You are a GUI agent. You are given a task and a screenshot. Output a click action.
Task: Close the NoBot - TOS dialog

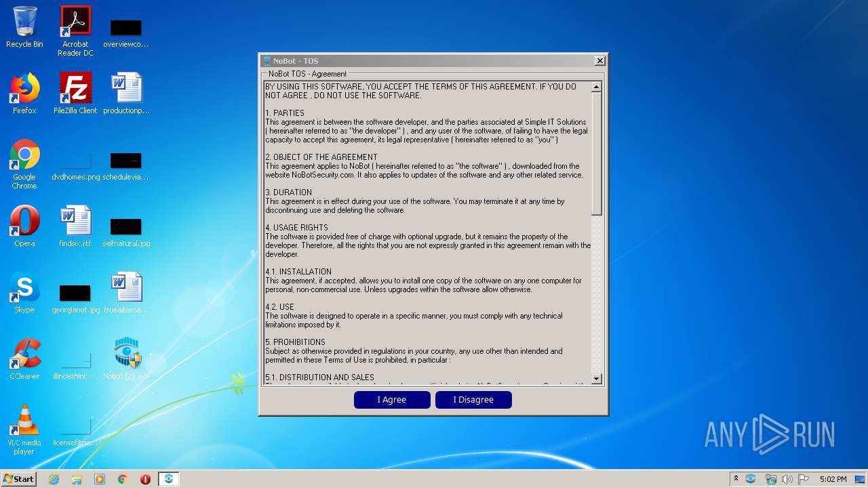pyautogui.click(x=599, y=61)
